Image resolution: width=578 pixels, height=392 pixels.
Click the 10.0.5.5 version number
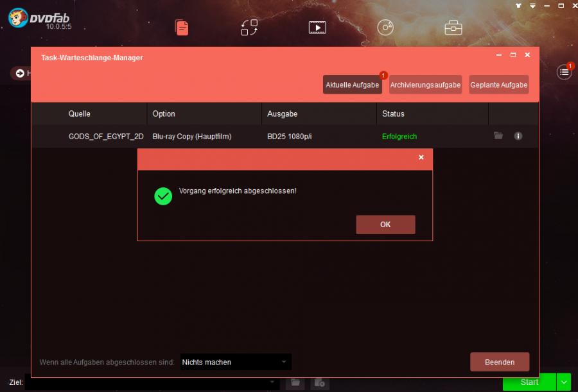click(58, 26)
